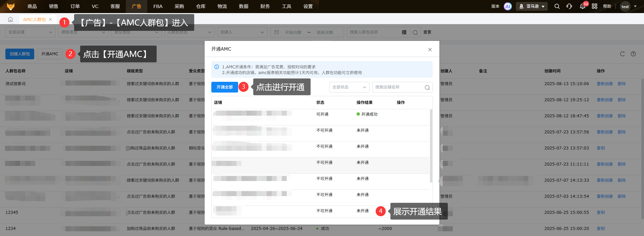The width and height of the screenshot is (644, 236).
Task: Open the 亚马逊 platform dropdown
Action: click(x=532, y=6)
